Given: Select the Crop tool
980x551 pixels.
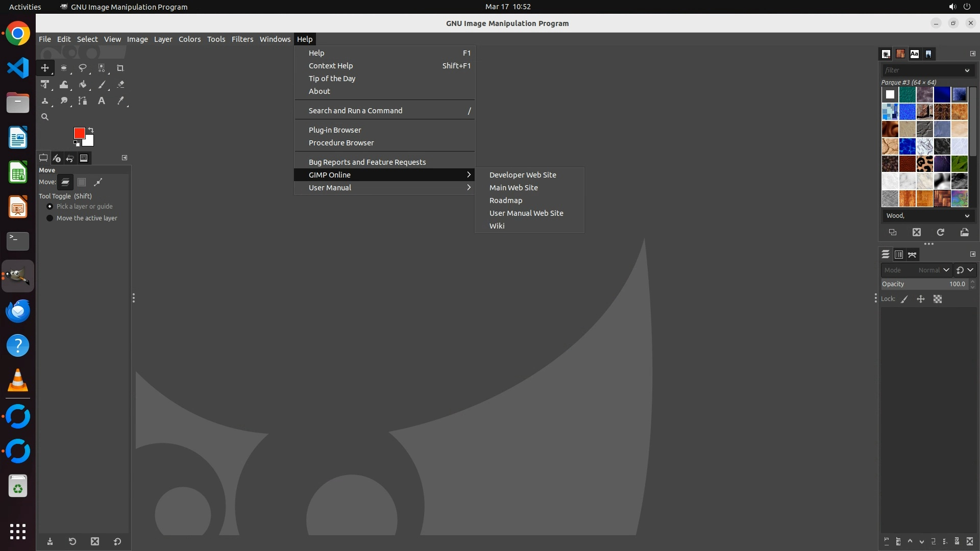Looking at the screenshot, I should tap(120, 68).
